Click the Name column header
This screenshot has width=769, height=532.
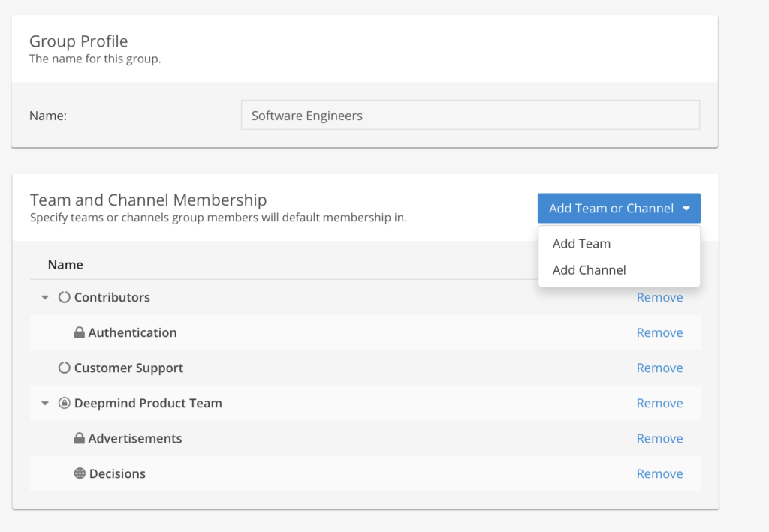click(x=65, y=265)
